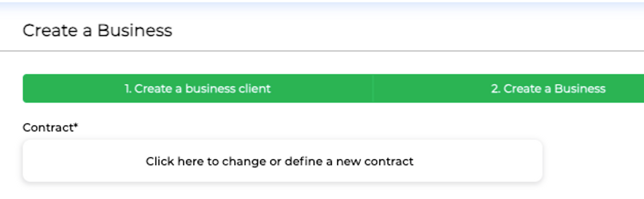
Task: Select the '1. Create a business client' step
Action: point(197,89)
